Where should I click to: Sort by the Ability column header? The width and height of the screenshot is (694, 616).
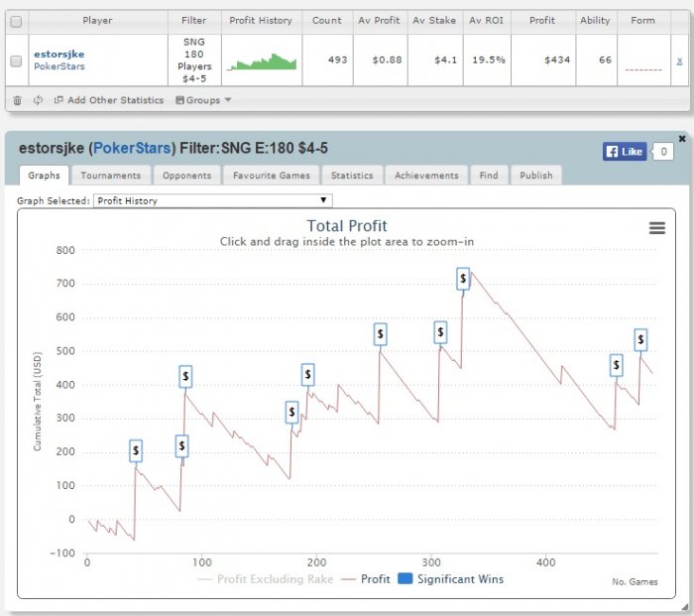click(595, 21)
